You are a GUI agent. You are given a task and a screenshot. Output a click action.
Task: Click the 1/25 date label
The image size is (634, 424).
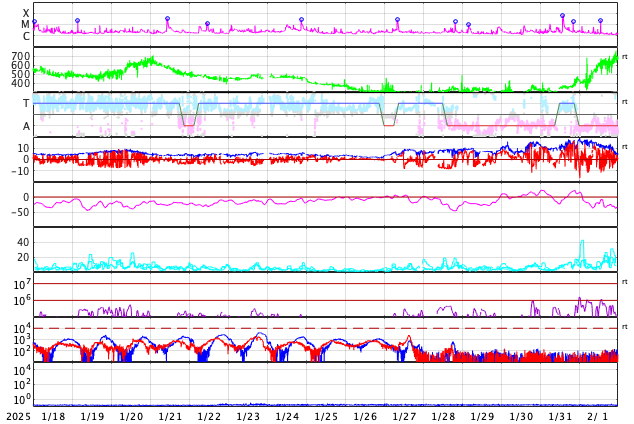[x=326, y=416]
